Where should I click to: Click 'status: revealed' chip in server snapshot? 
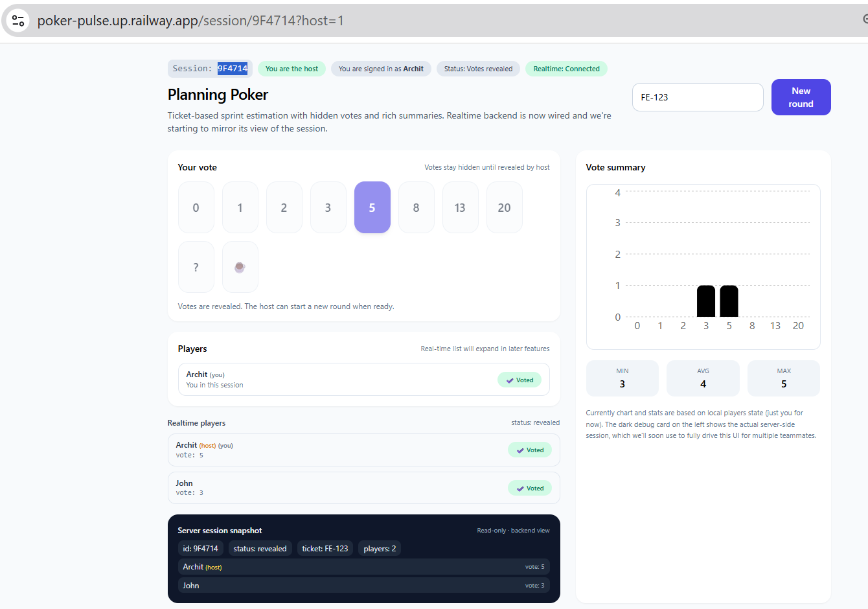[x=260, y=549]
